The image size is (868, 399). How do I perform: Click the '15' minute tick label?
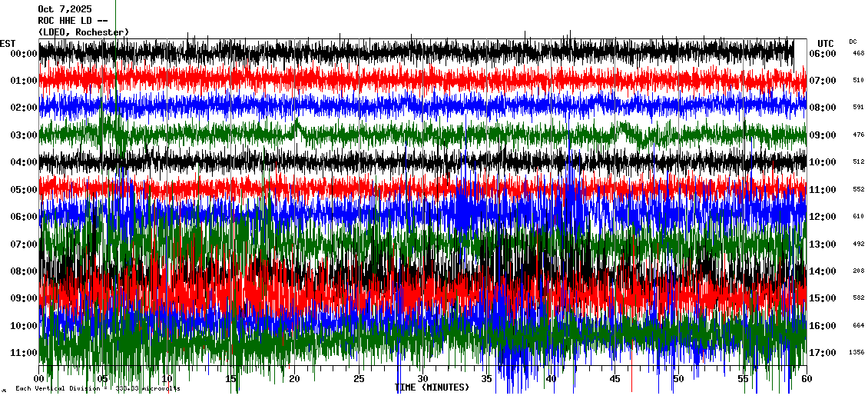[x=231, y=379]
